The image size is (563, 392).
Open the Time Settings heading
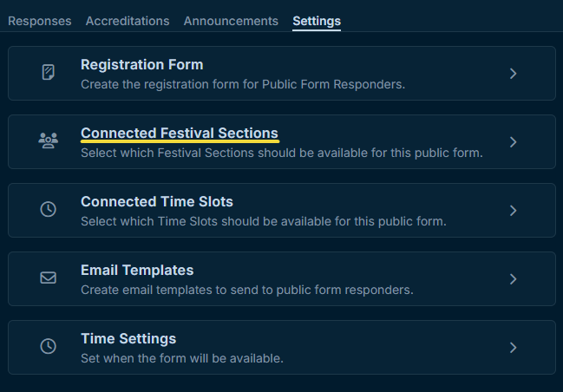coord(128,339)
